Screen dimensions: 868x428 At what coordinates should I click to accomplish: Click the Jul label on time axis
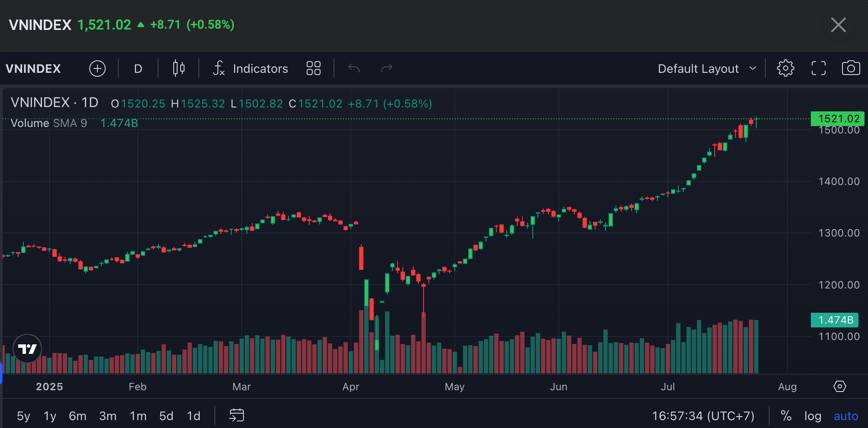point(668,387)
